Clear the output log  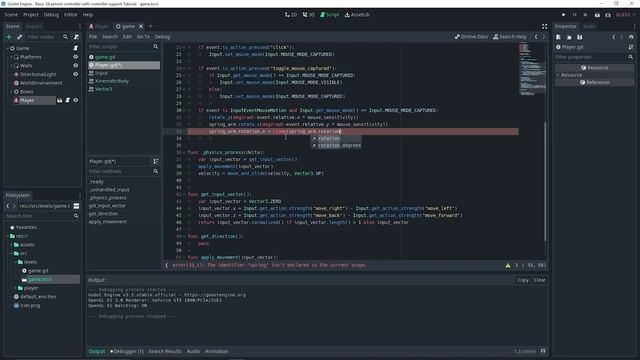[539, 280]
